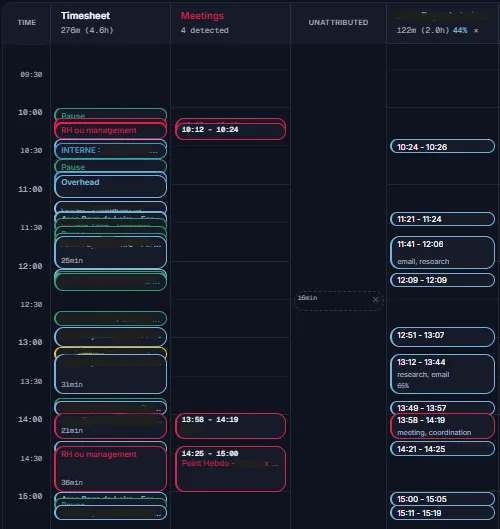
Task: Click the Timesheet column header
Action: point(85,16)
